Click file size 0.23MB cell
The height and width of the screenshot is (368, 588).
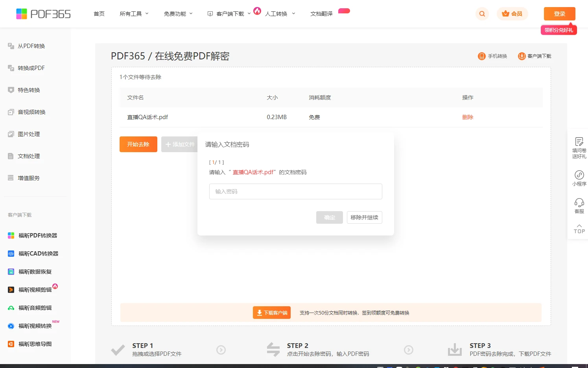click(276, 117)
